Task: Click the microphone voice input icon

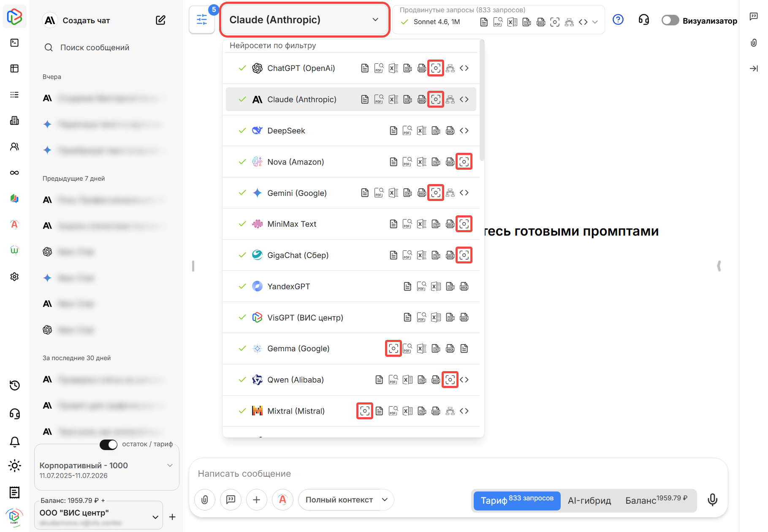Action: point(712,500)
